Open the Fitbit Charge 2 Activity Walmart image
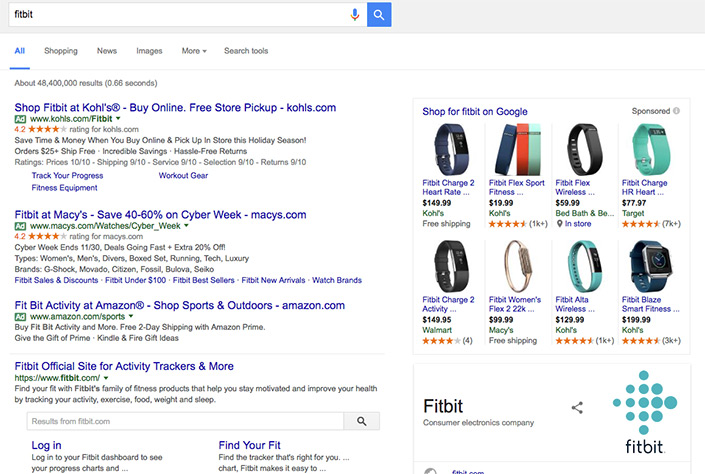The width and height of the screenshot is (705, 474). coord(451,266)
